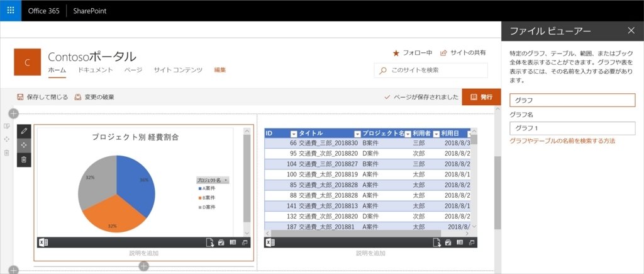Open the chart in full view
The height and width of the screenshot is (274, 644).
[x=245, y=243]
